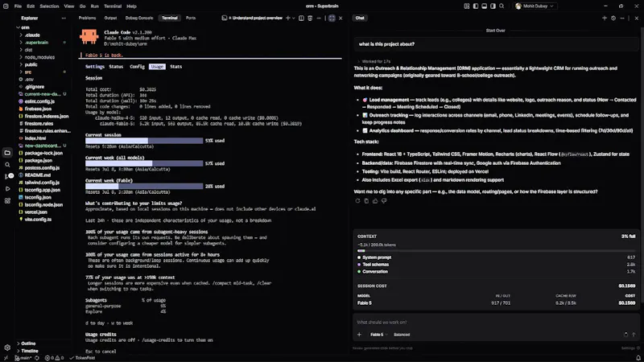Click TokenFold in status bar
The image size is (644, 362).
(83, 358)
